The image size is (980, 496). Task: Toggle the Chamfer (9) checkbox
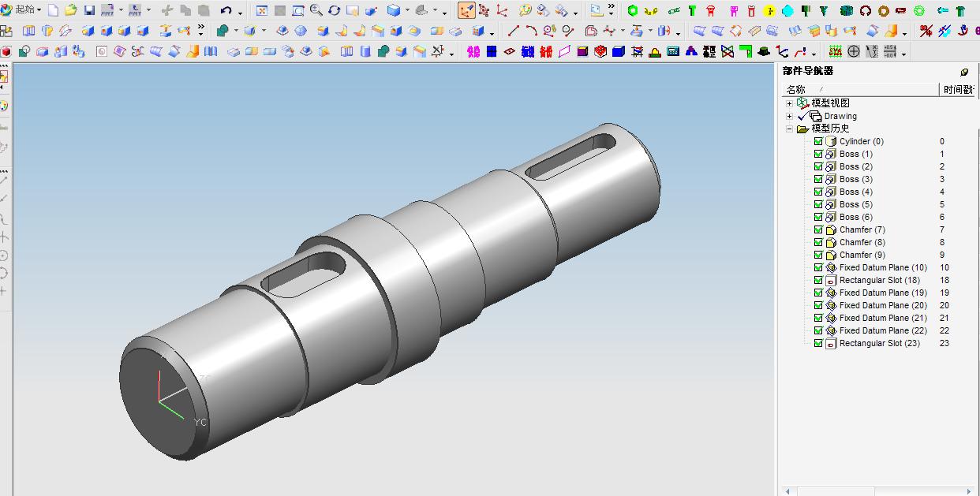pos(818,255)
